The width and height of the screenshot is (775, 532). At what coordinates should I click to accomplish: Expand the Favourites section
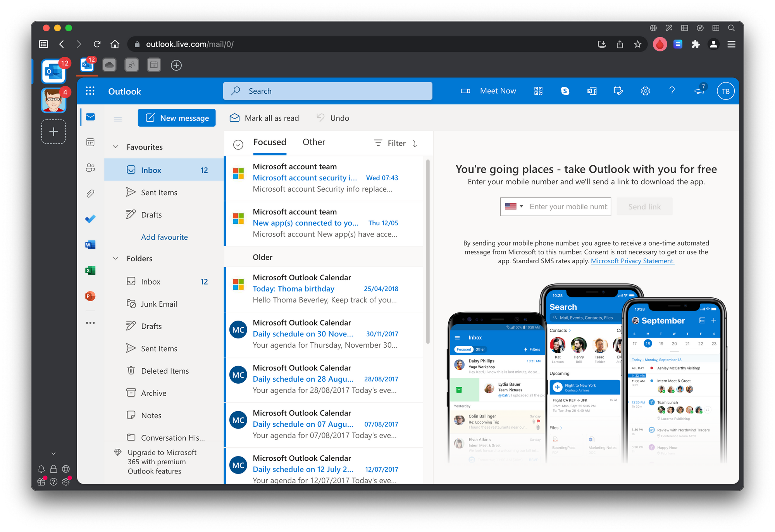pos(116,147)
